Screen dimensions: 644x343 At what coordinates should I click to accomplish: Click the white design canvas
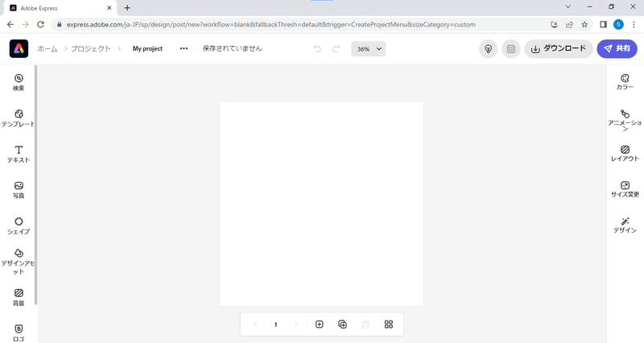(x=321, y=204)
